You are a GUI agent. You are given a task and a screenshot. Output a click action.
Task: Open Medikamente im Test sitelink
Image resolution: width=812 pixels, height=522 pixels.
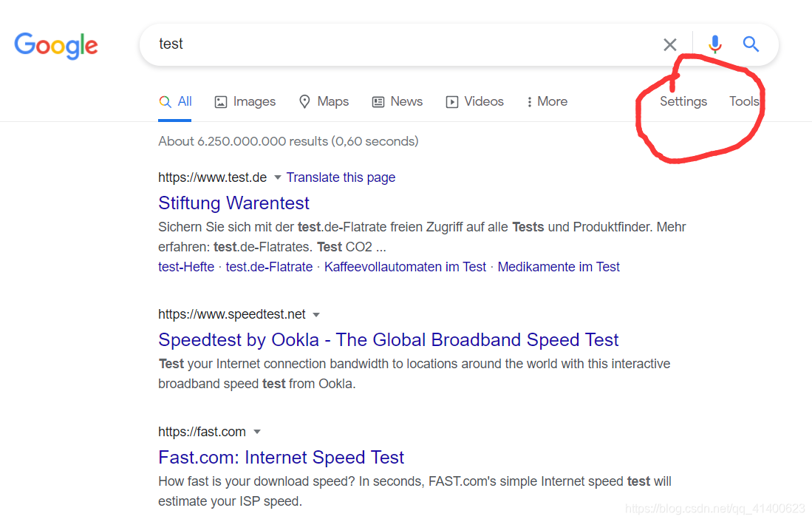coord(559,267)
